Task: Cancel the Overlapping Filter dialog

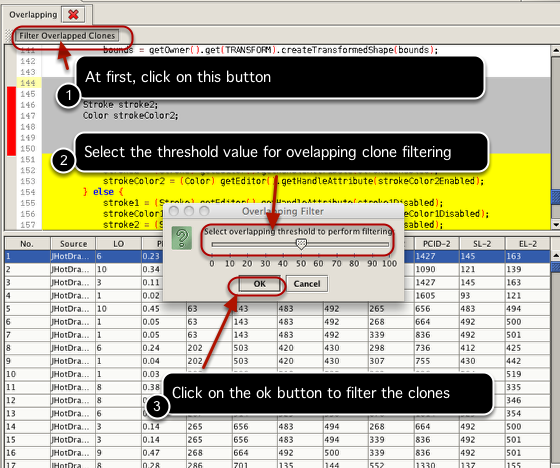Action: coord(307,284)
